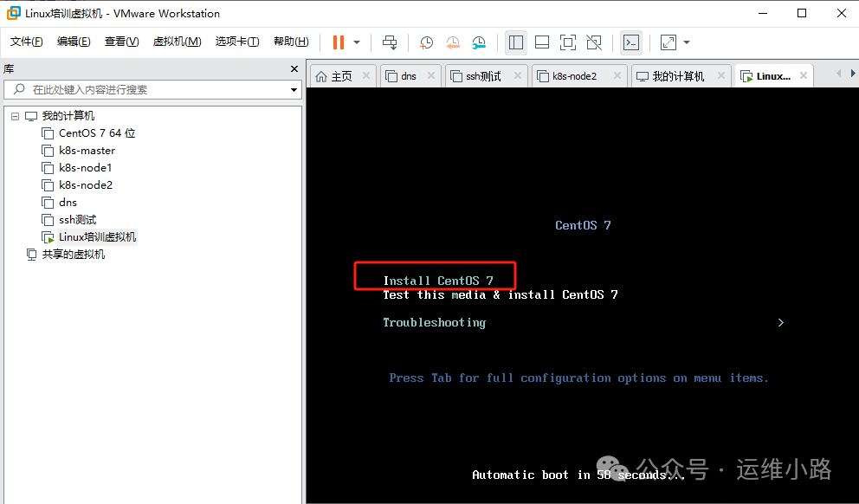The image size is (859, 504).
Task: Send Ctrl+Alt+Del to the virtual machine
Action: [390, 42]
